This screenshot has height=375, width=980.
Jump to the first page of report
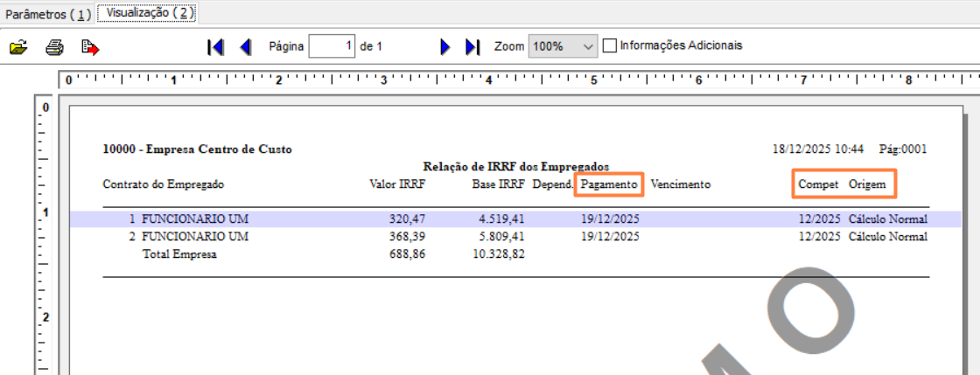pyautogui.click(x=215, y=47)
